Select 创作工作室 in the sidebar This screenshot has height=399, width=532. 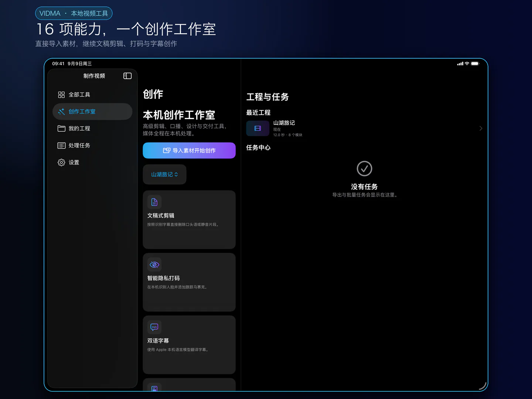pos(92,112)
